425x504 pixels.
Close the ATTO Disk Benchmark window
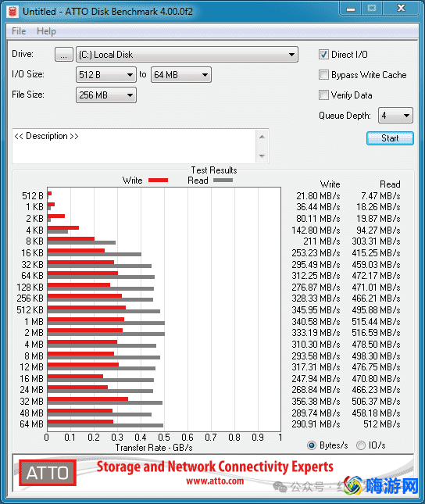(401, 9)
